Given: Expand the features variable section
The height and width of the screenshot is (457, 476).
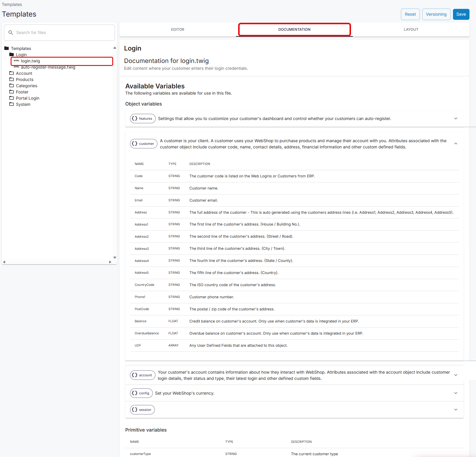Looking at the screenshot, I should coord(456,118).
